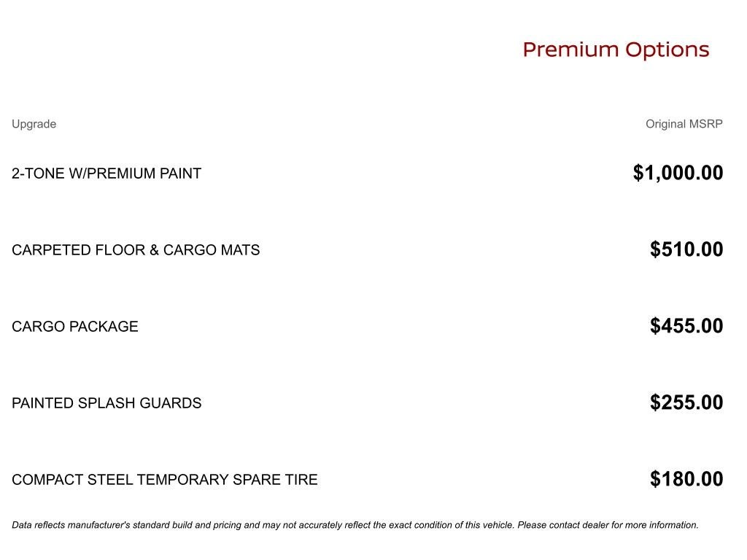Click the Premium Options heading

click(616, 50)
